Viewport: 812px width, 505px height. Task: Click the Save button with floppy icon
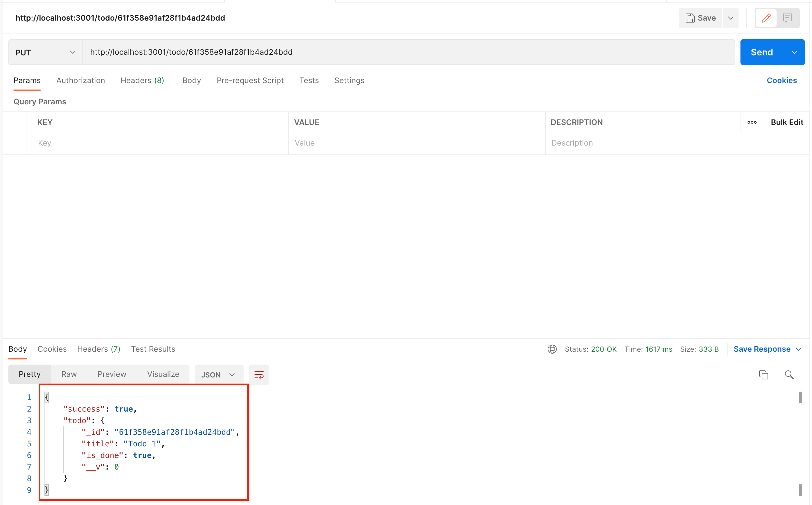(701, 18)
